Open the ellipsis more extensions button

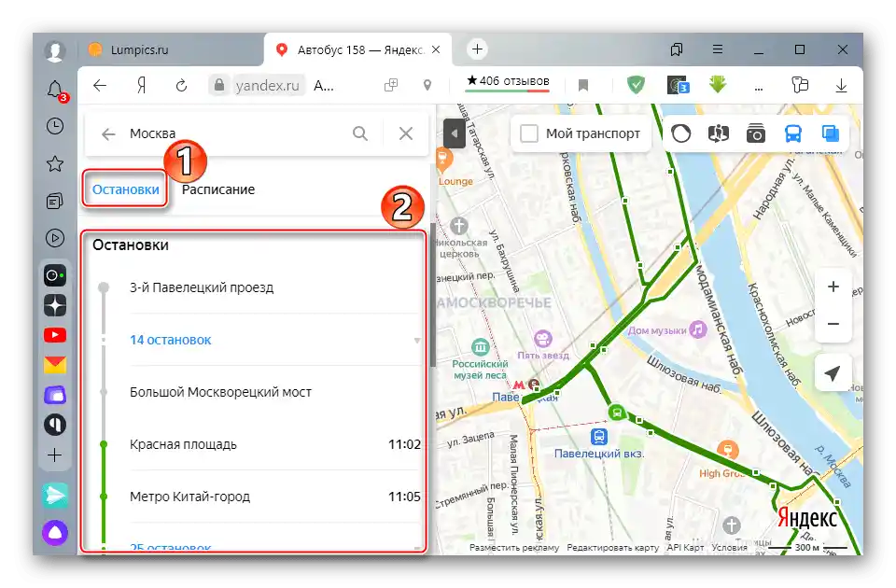[758, 89]
